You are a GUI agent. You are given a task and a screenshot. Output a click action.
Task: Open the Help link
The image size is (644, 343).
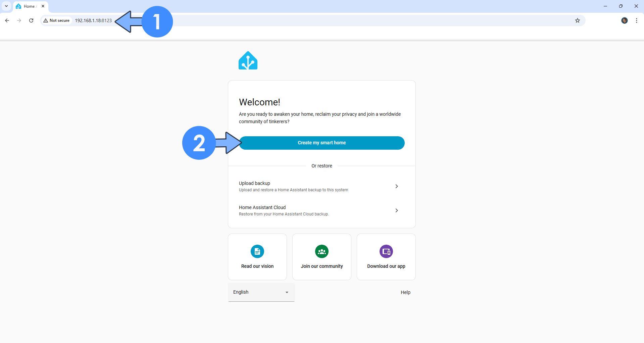[x=405, y=292]
